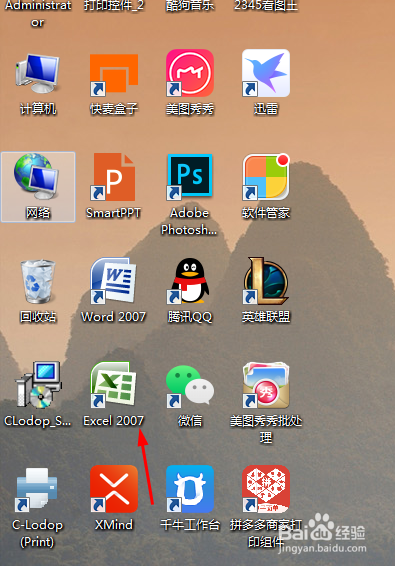Click the 软件管家 four-color icon

coord(266,177)
